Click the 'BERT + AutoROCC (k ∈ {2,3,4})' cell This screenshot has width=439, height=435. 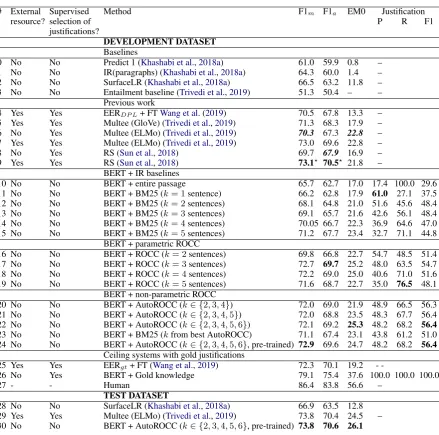click(168, 305)
